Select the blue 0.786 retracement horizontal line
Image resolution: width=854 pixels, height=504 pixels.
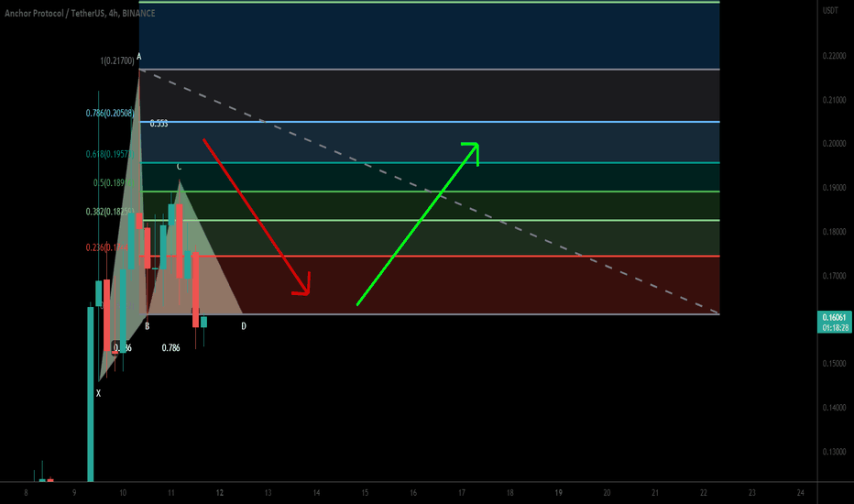[x=431, y=122]
